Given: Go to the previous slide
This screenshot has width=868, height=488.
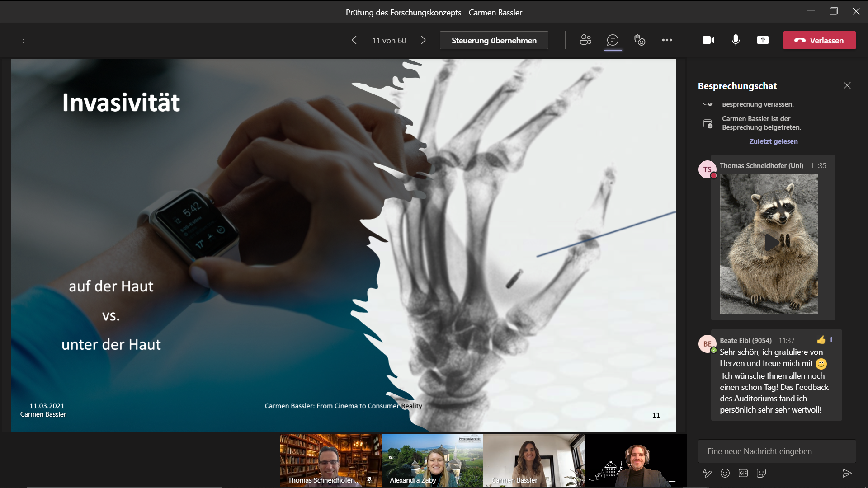Looking at the screenshot, I should point(354,40).
